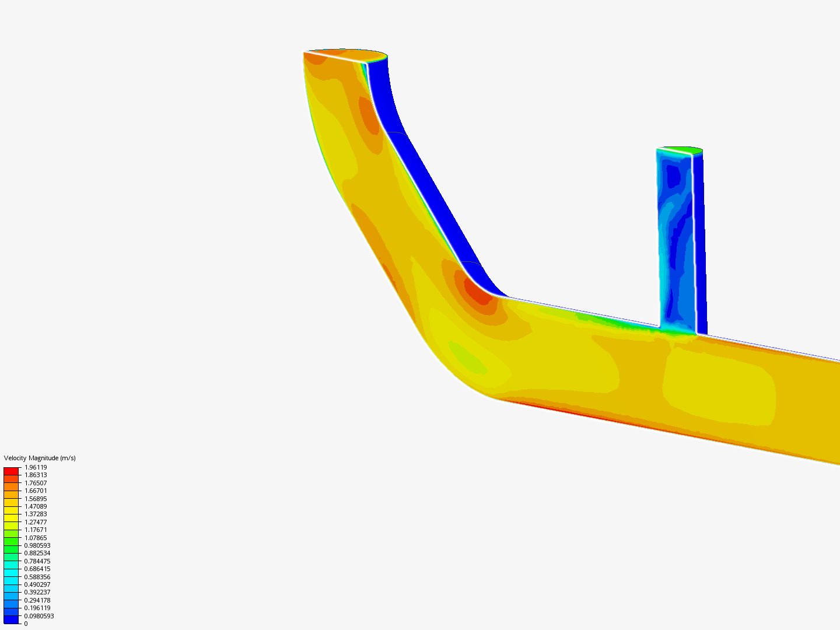
Task: Pick the dark blue legend band above 0
Action: [11, 619]
